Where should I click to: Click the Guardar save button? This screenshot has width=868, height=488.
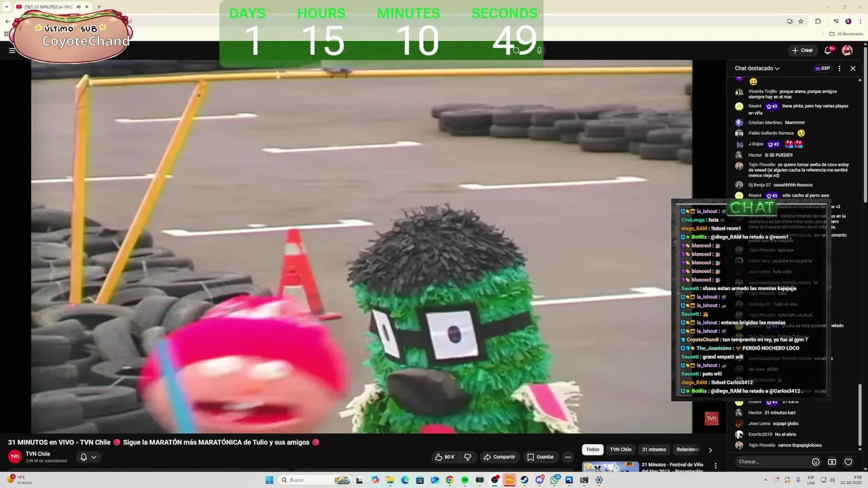[x=540, y=457]
